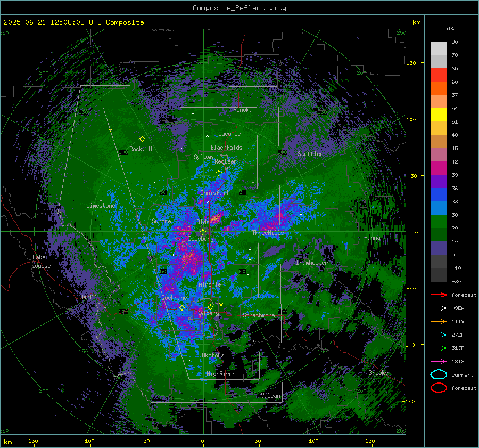Select yellow diamond marker below Cochrane
This screenshot has width=479, height=448.
(182, 307)
